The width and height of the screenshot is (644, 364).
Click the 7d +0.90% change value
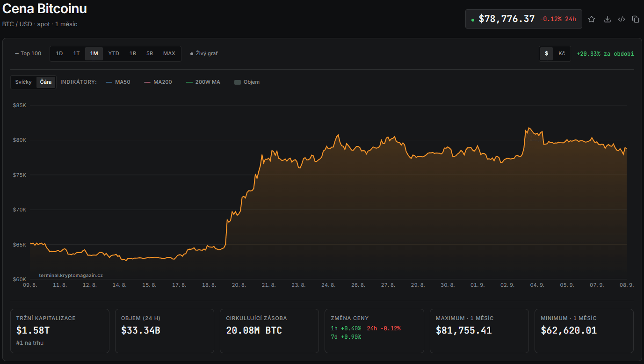346,337
